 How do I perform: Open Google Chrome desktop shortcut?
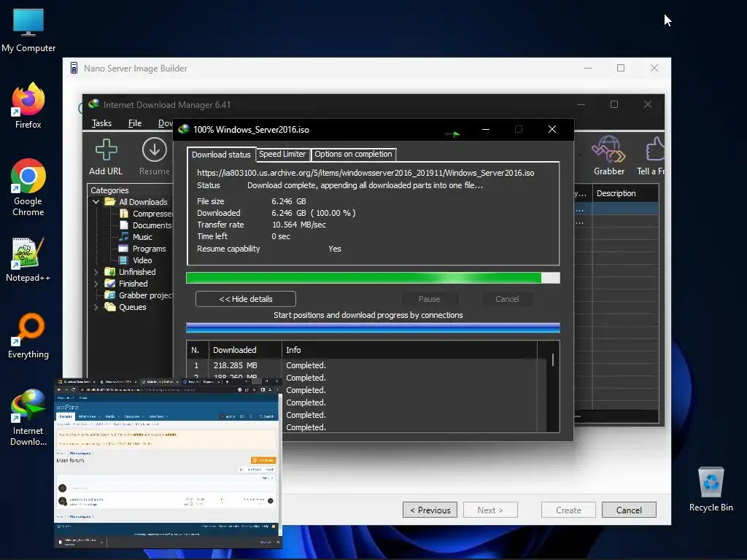click(28, 187)
